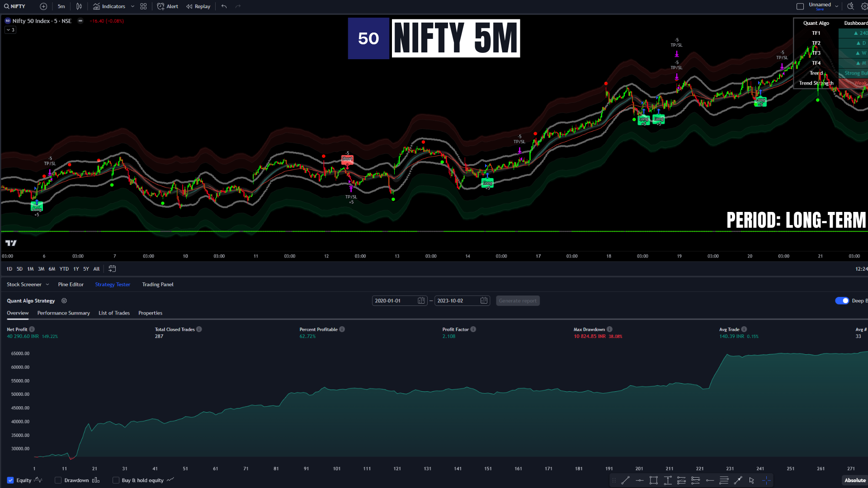Screen dimensions: 868x488
Task: Create a new Alert
Action: pyautogui.click(x=168, y=6)
